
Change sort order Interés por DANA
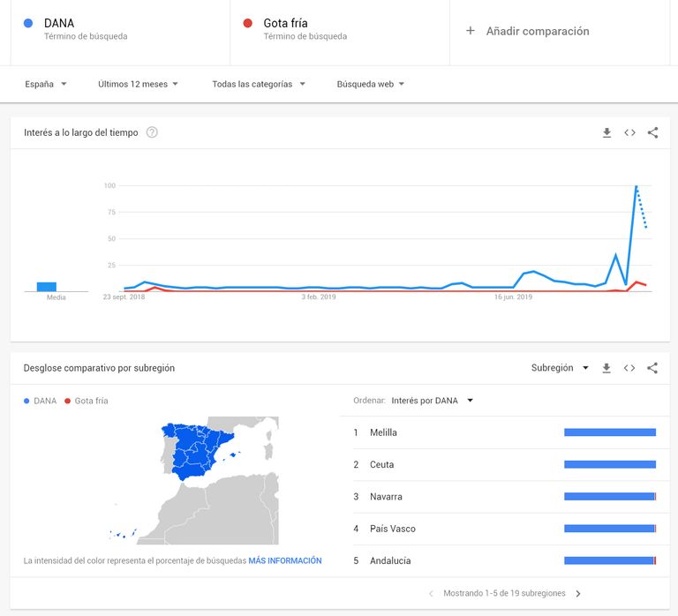click(433, 401)
